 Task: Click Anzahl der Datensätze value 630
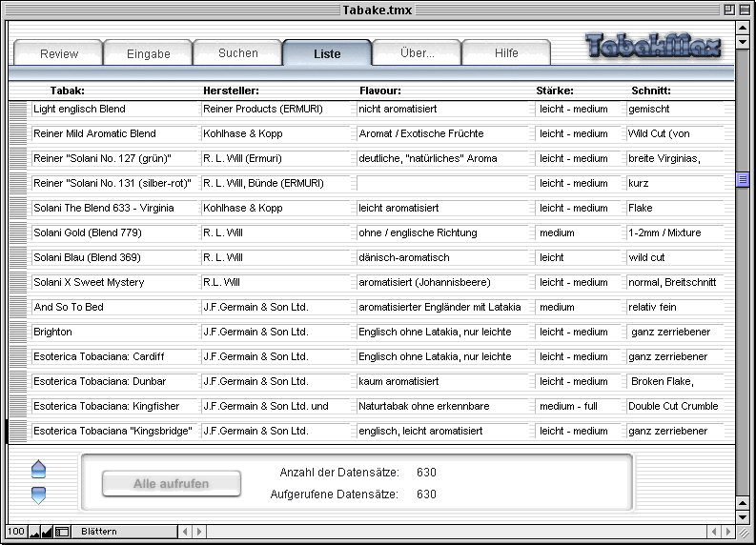pos(426,473)
